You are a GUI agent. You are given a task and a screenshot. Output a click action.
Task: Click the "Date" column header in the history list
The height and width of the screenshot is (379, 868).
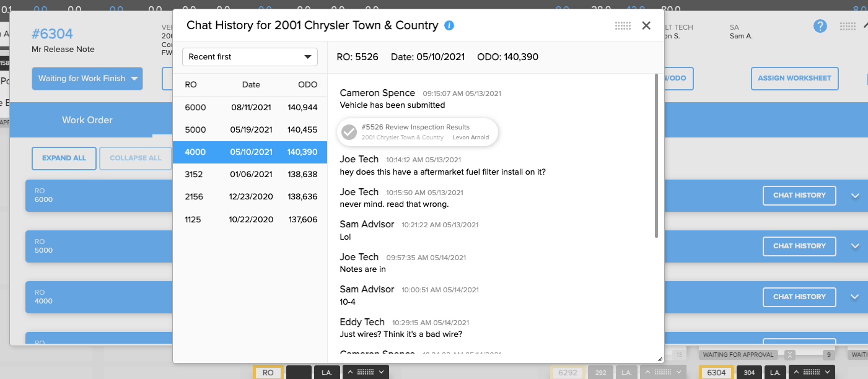pyautogui.click(x=251, y=85)
